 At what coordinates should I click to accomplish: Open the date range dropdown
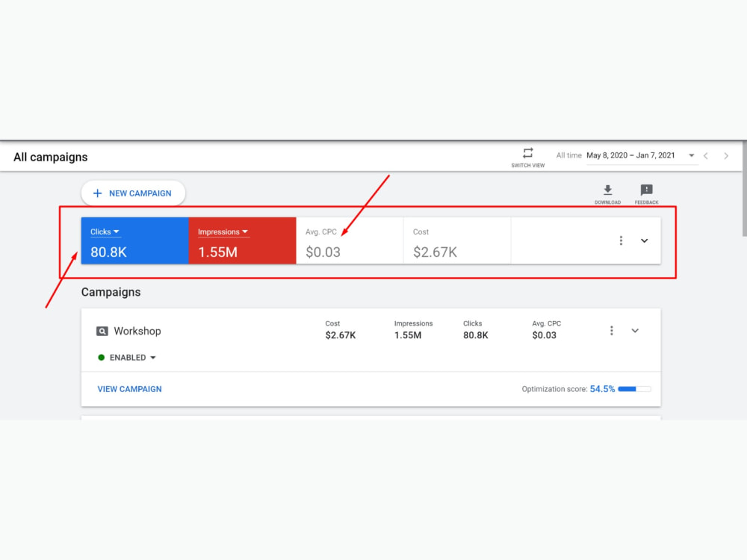[691, 155]
